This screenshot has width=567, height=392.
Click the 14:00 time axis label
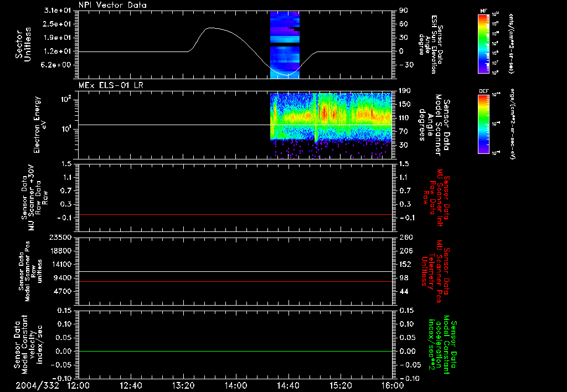point(236,386)
